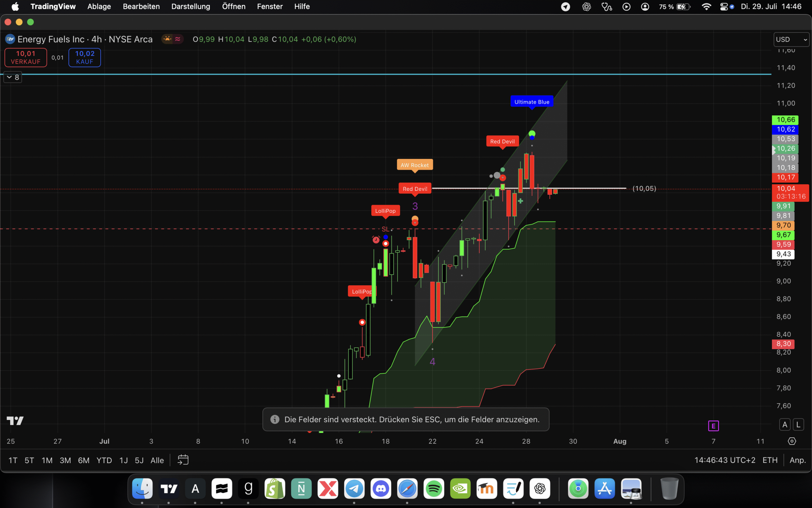The height and width of the screenshot is (508, 812).
Task: Click the market status sun icon
Action: [167, 39]
